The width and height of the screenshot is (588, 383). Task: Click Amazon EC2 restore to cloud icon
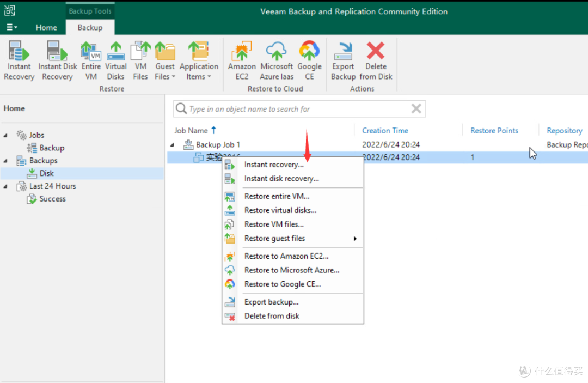click(242, 60)
